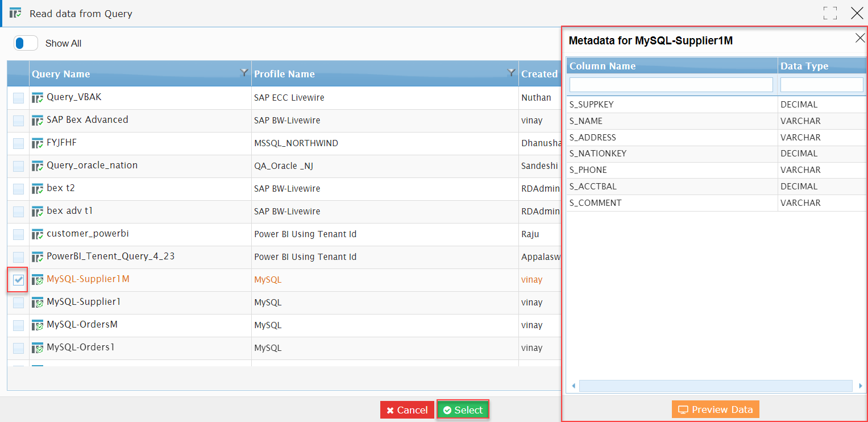The image size is (868, 422).
Task: Click the Read data from Query title icon
Action: pyautogui.click(x=16, y=13)
